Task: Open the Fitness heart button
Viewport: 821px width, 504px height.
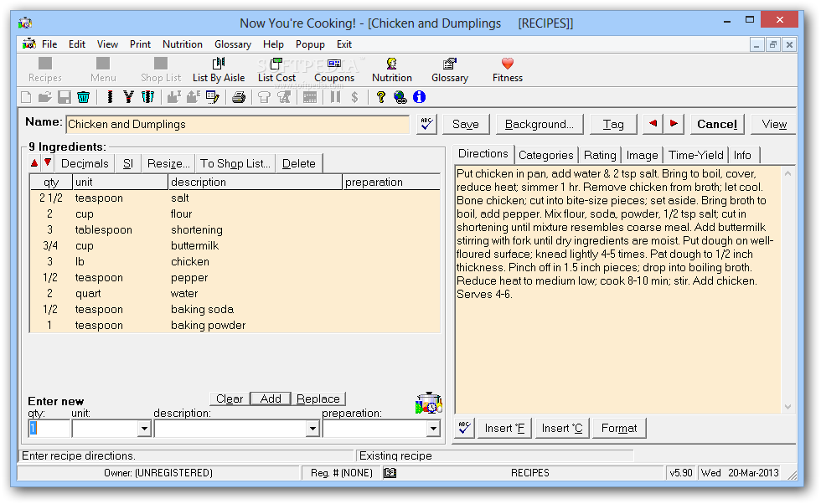Action: tap(508, 70)
